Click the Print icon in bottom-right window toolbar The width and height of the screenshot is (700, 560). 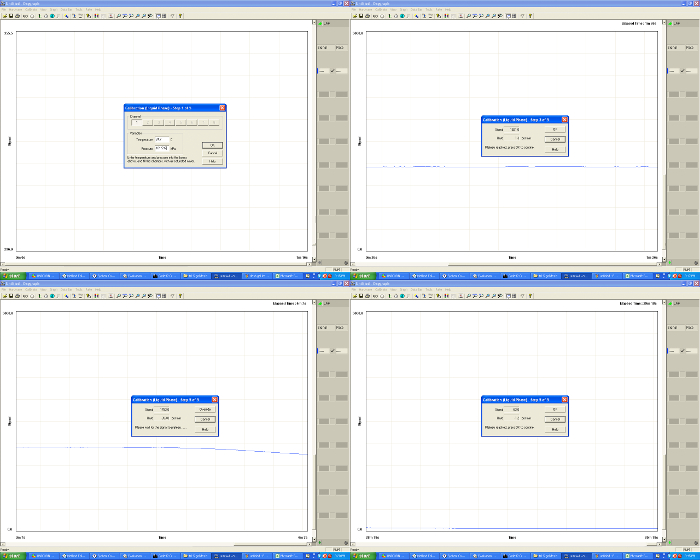pyautogui.click(x=367, y=296)
